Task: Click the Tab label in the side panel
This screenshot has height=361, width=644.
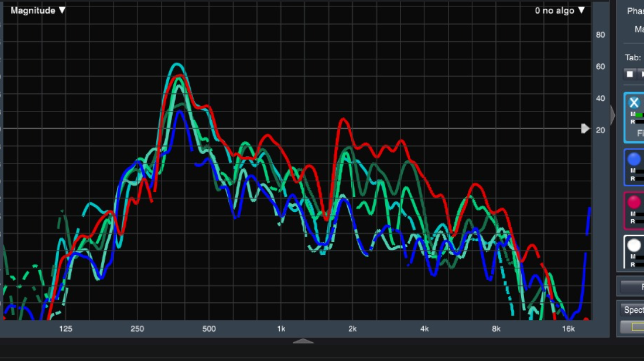Action: tap(633, 58)
